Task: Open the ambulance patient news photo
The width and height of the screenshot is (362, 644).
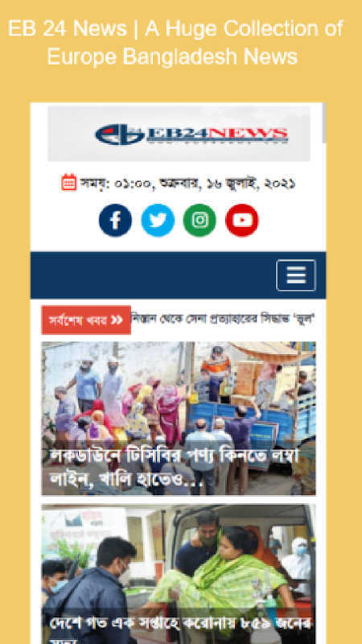Action: 179,574
